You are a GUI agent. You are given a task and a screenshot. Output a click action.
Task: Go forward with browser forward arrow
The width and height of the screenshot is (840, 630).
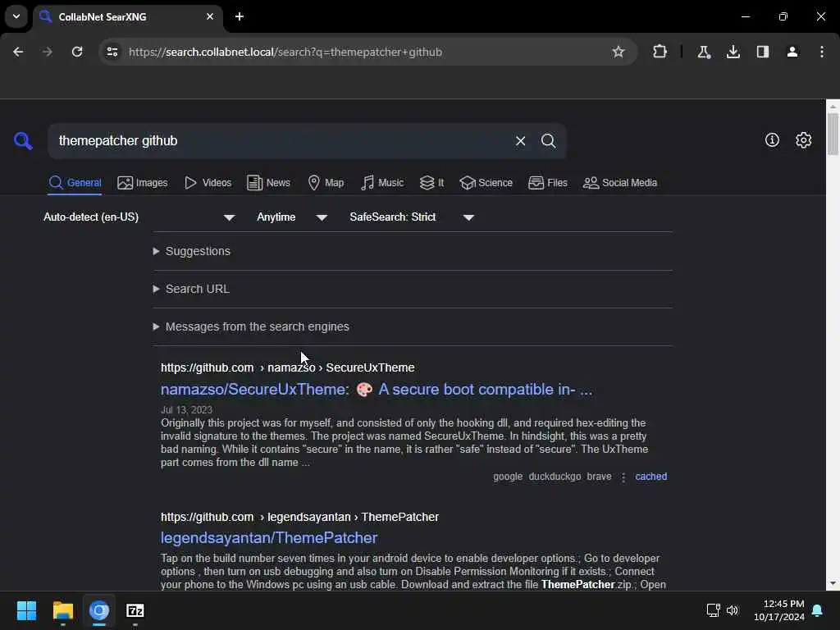(48, 52)
